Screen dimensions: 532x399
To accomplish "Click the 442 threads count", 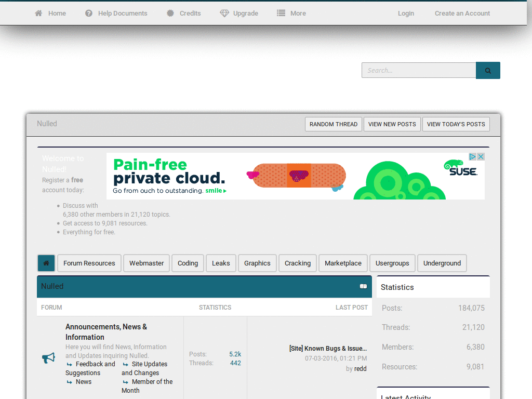I will tap(235, 363).
